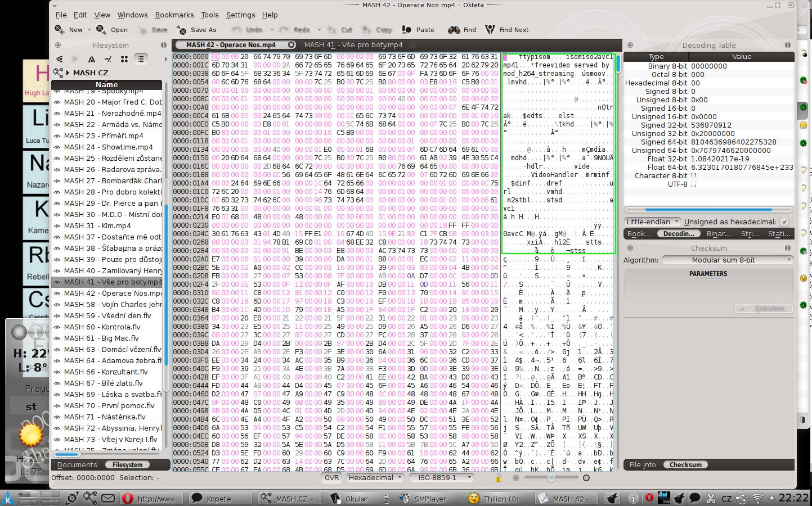Open the Help menu
Screen dimensions: 812x506
coord(270,15)
